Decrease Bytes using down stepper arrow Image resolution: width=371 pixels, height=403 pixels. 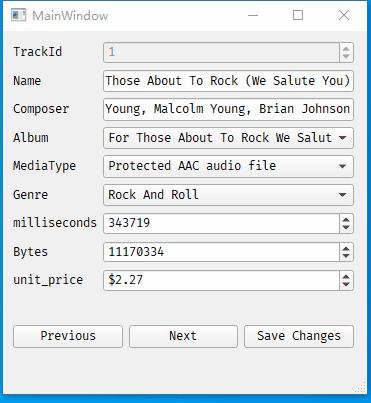(346, 256)
